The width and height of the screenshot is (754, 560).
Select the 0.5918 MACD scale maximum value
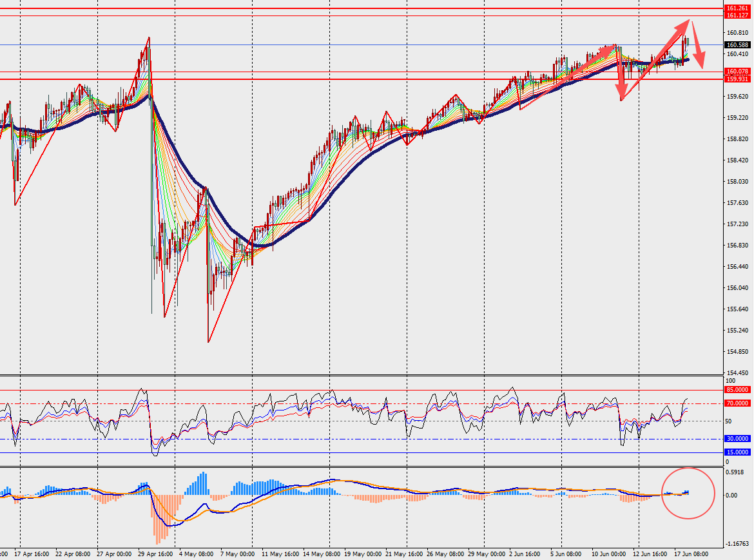pyautogui.click(x=735, y=472)
